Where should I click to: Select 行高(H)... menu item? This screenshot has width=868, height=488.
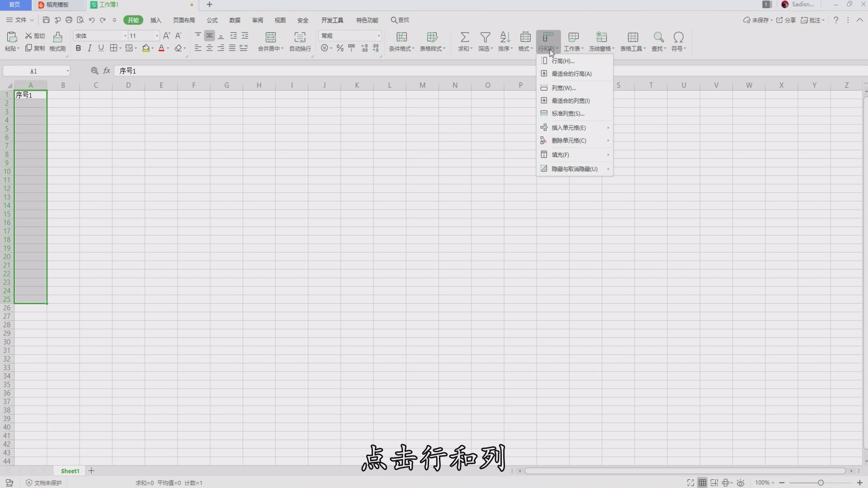575,61
